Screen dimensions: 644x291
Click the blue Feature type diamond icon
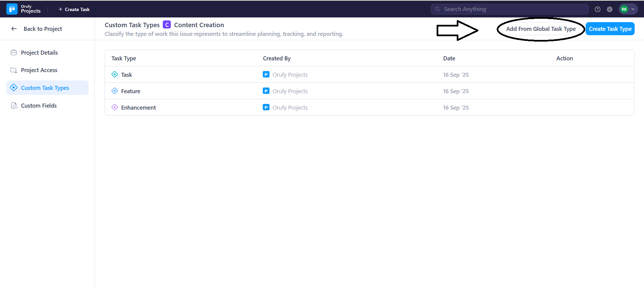pyautogui.click(x=115, y=91)
